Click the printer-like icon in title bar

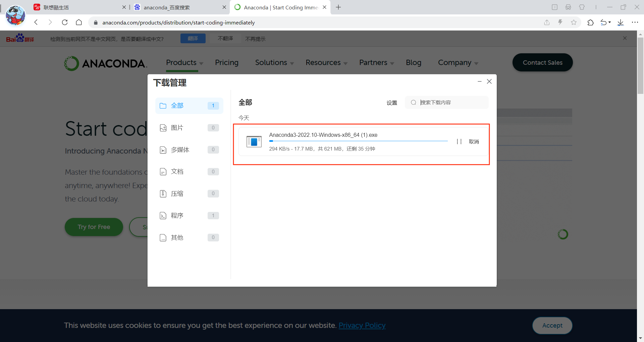click(568, 7)
